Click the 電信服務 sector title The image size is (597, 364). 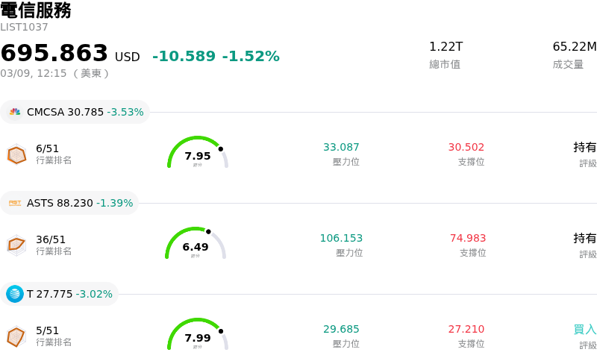click(36, 10)
